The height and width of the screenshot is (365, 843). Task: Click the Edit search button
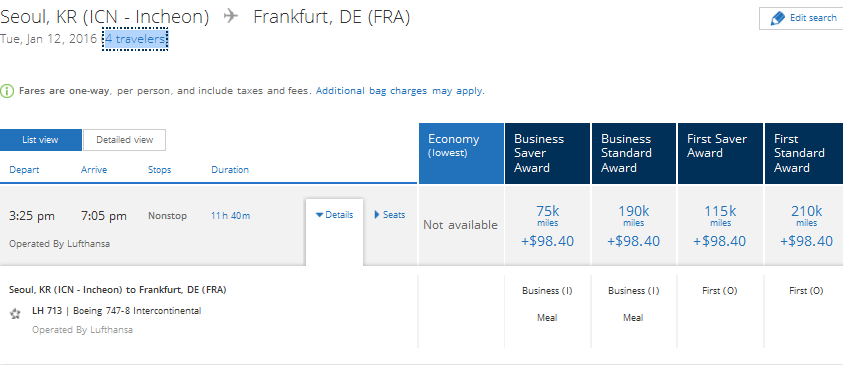801,18
